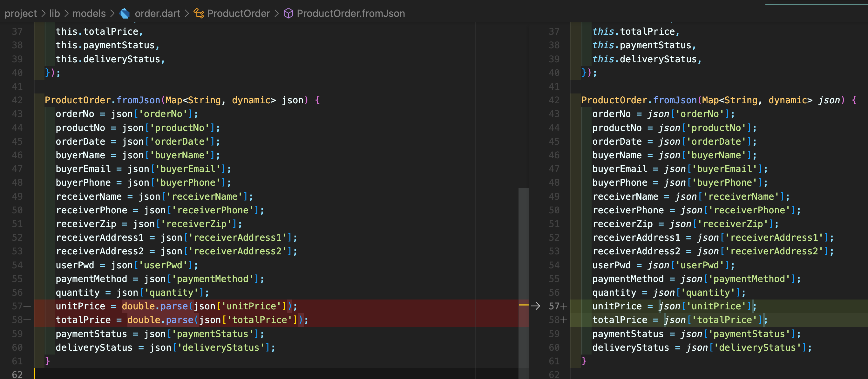The width and height of the screenshot is (868, 379).
Task: Click json['totalPrice'] in the right pane
Action: coord(714,320)
